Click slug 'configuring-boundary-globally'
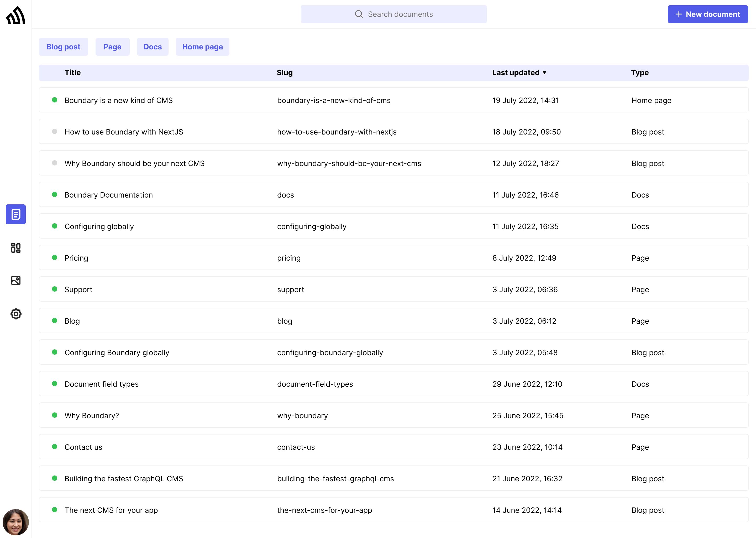The image size is (756, 538). [330, 353]
